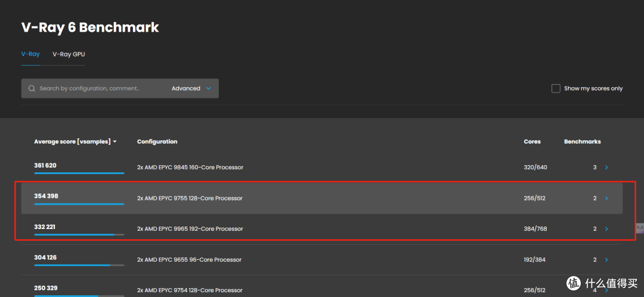Click score value 361 620
This screenshot has height=297, width=644.
click(45, 165)
